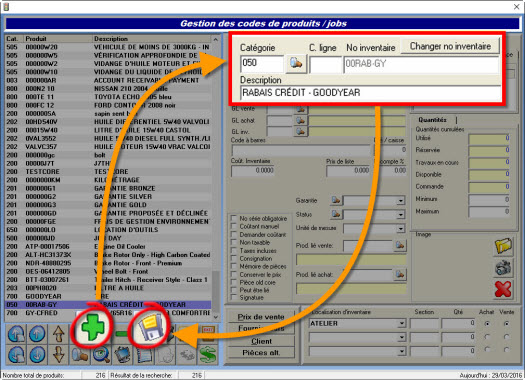Click the product list scroll up arrow

[x=216, y=40]
